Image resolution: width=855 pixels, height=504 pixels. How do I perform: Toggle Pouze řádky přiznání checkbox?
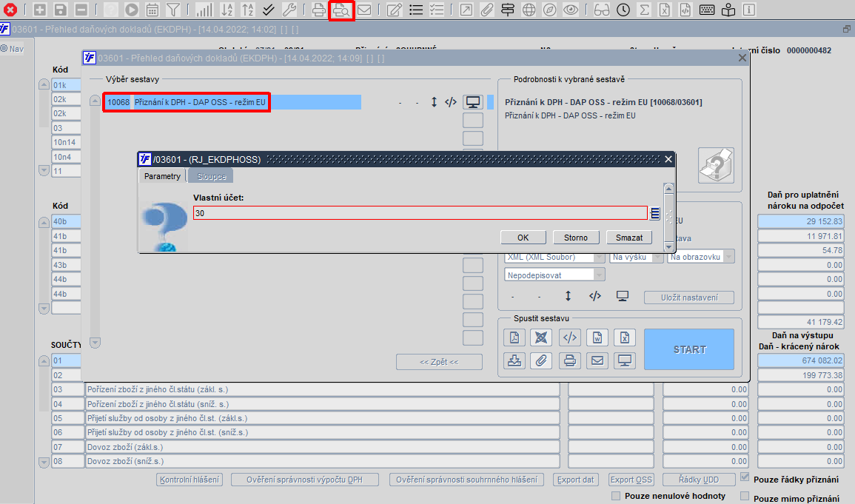pyautogui.click(x=745, y=478)
